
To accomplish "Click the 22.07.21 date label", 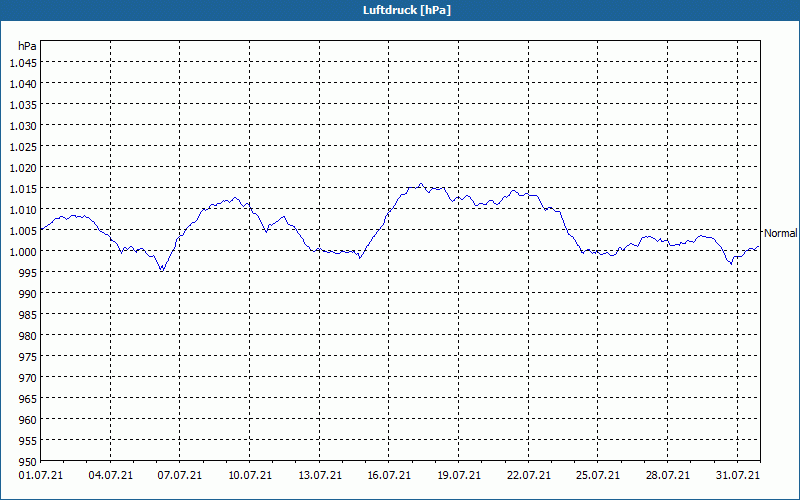I will pyautogui.click(x=529, y=476).
